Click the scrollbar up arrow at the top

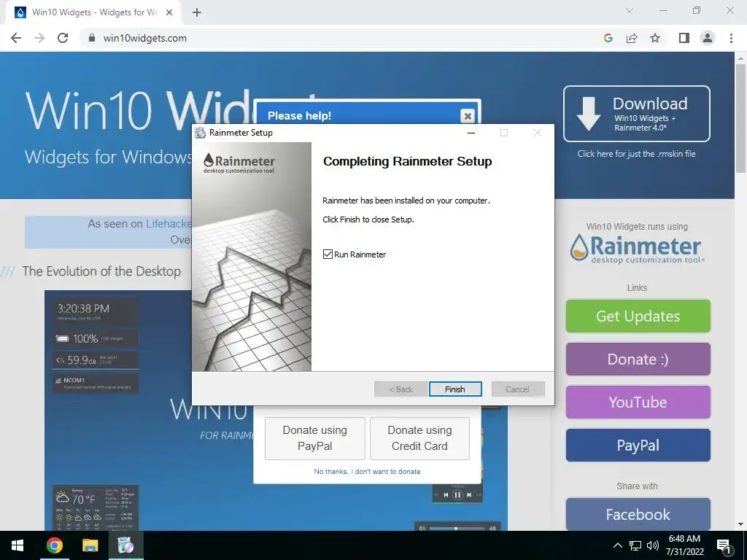[x=740, y=58]
